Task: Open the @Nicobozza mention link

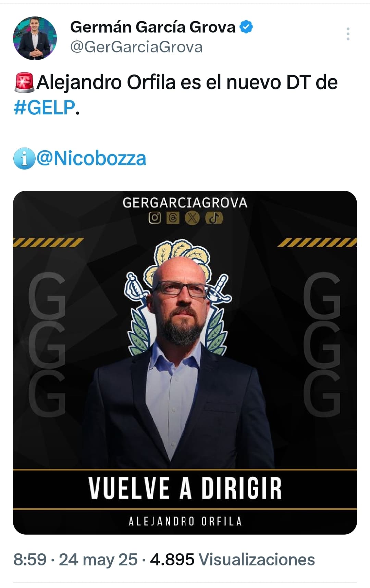Action: pos(91,159)
